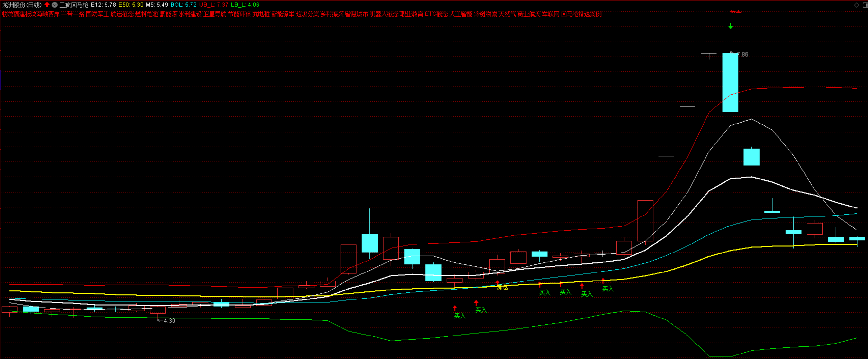Click the 回马枪精选案例 tag

[x=581, y=14]
